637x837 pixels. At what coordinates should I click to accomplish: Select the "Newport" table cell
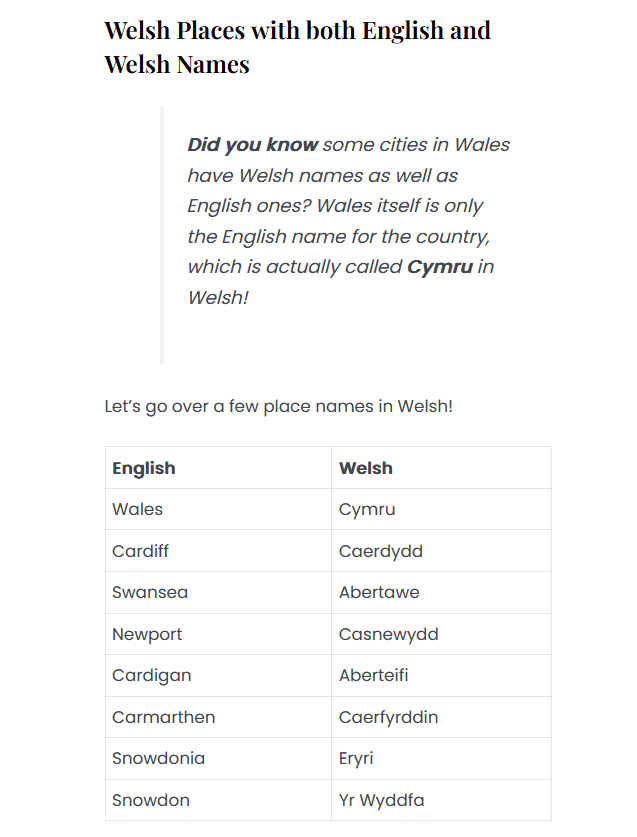[147, 634]
